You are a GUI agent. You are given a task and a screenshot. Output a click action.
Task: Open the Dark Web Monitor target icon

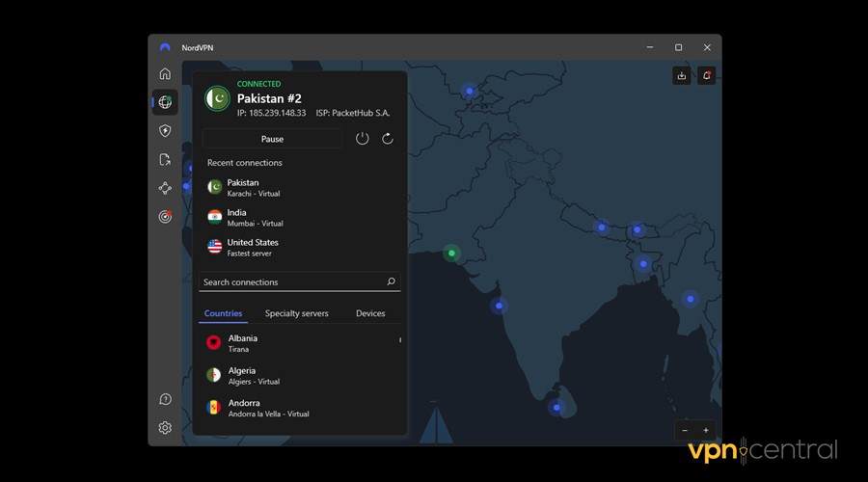(x=165, y=216)
